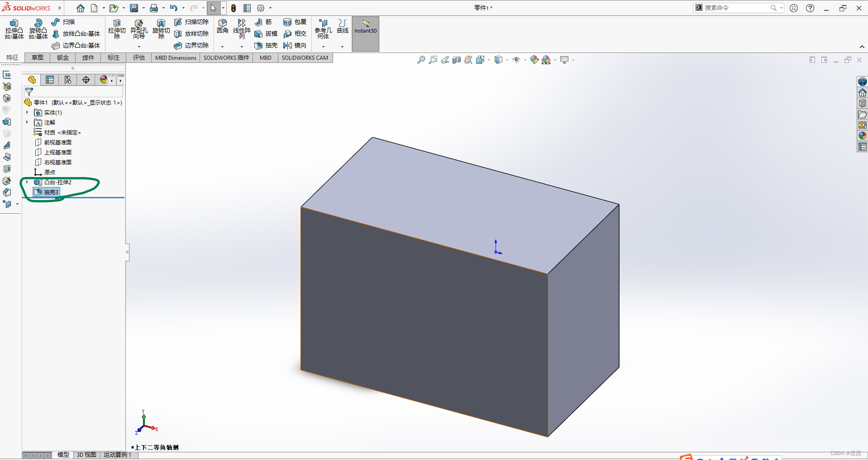
Task: Click the Save button
Action: click(x=134, y=8)
